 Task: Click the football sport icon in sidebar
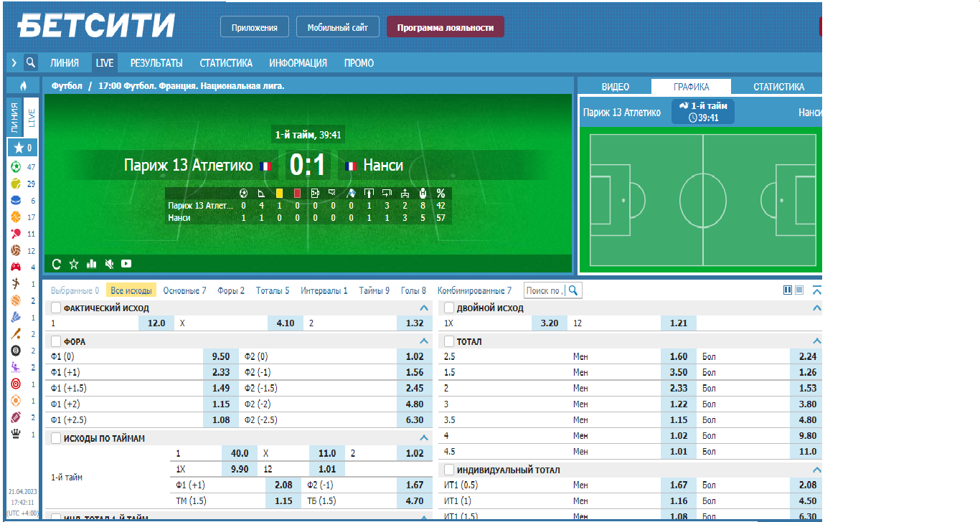[x=16, y=167]
